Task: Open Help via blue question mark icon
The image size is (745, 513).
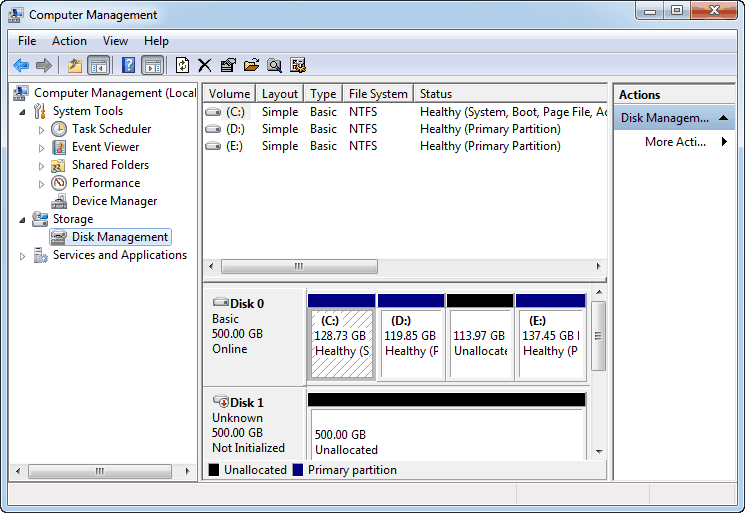Action: (128, 65)
